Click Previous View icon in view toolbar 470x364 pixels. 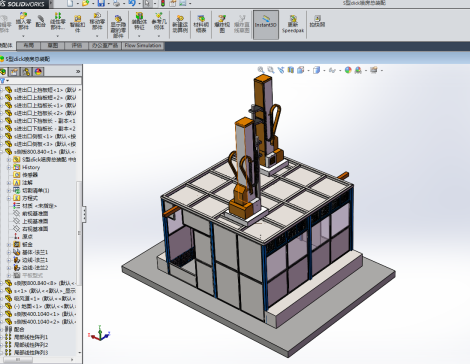pos(281,70)
